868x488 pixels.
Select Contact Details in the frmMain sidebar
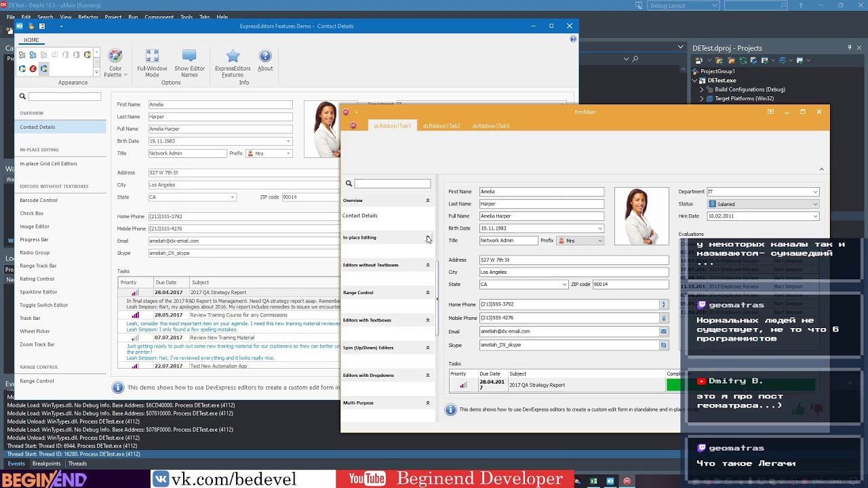tap(359, 216)
